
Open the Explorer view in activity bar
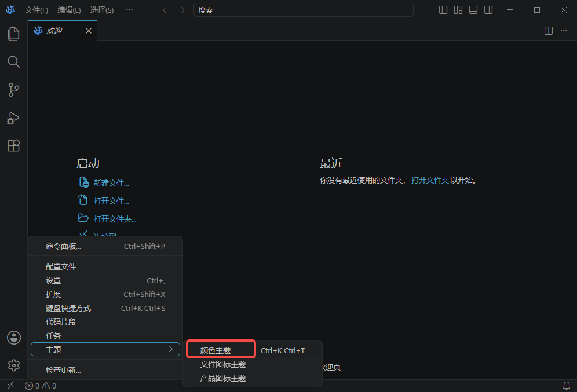click(14, 34)
